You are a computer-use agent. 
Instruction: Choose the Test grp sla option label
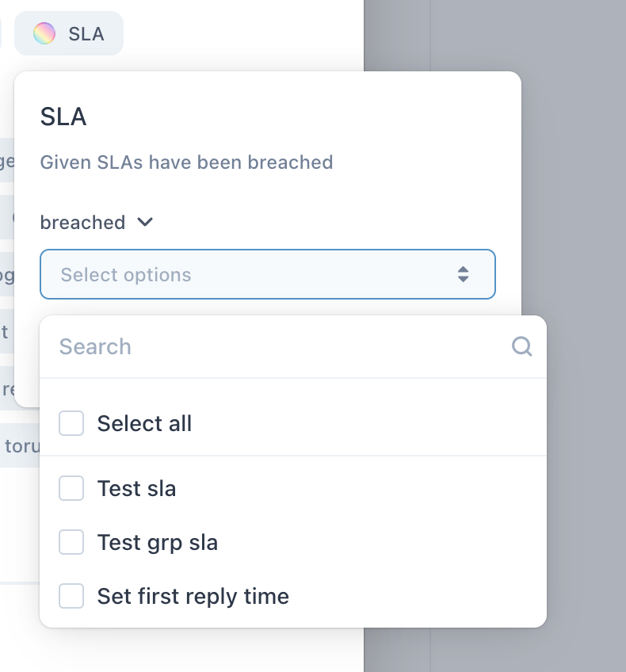pos(158,543)
